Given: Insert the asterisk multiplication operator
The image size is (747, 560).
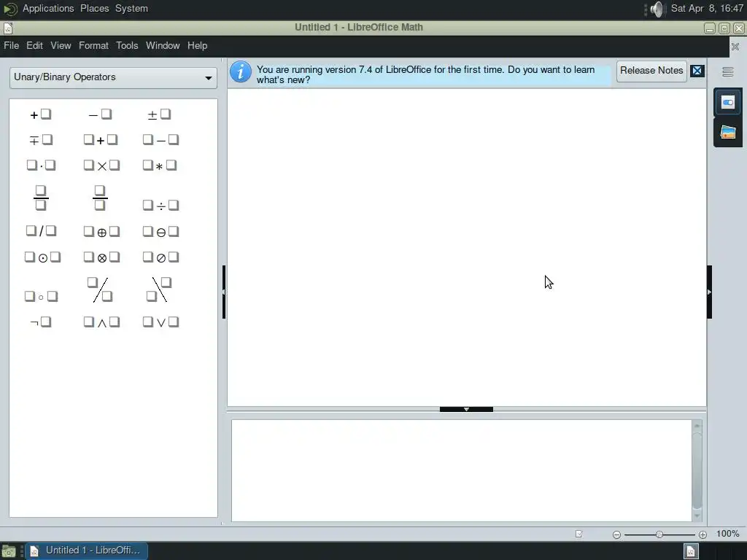Looking at the screenshot, I should coord(160,166).
